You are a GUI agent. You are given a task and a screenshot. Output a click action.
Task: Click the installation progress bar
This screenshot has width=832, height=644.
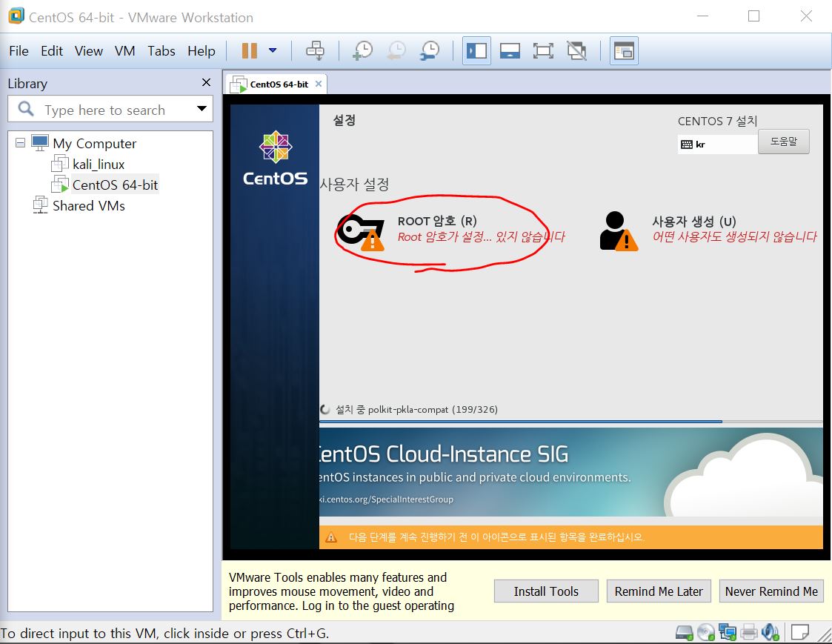tap(571, 422)
